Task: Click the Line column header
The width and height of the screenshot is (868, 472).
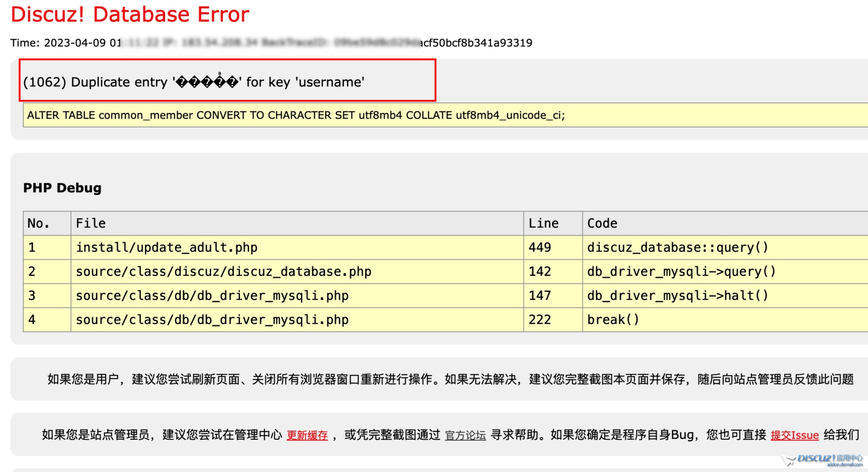Action: (x=543, y=224)
